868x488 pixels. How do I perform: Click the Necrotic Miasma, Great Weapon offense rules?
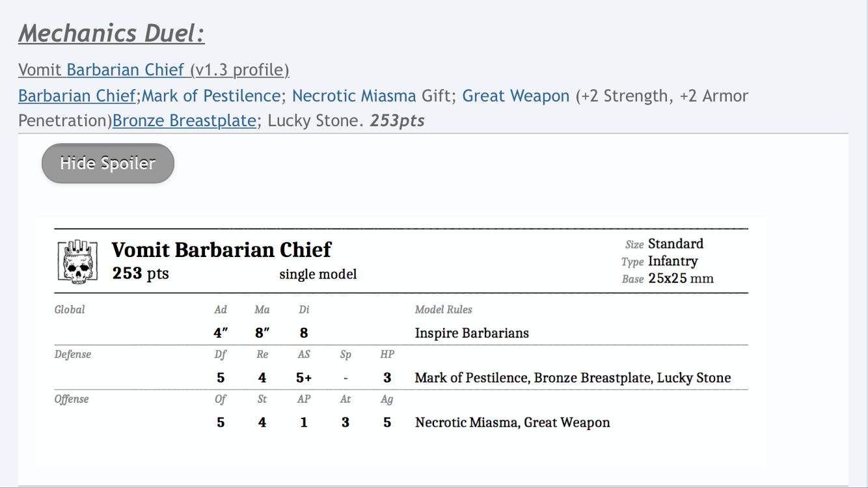click(513, 423)
